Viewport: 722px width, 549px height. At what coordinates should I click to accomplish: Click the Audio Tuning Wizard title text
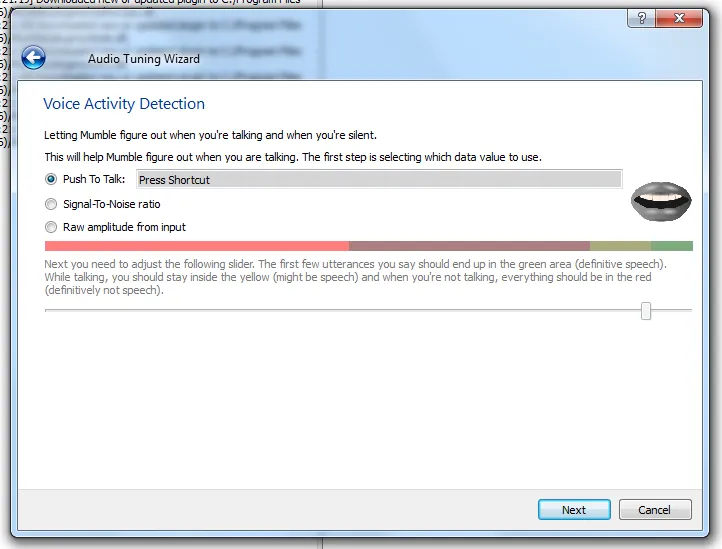coord(144,59)
